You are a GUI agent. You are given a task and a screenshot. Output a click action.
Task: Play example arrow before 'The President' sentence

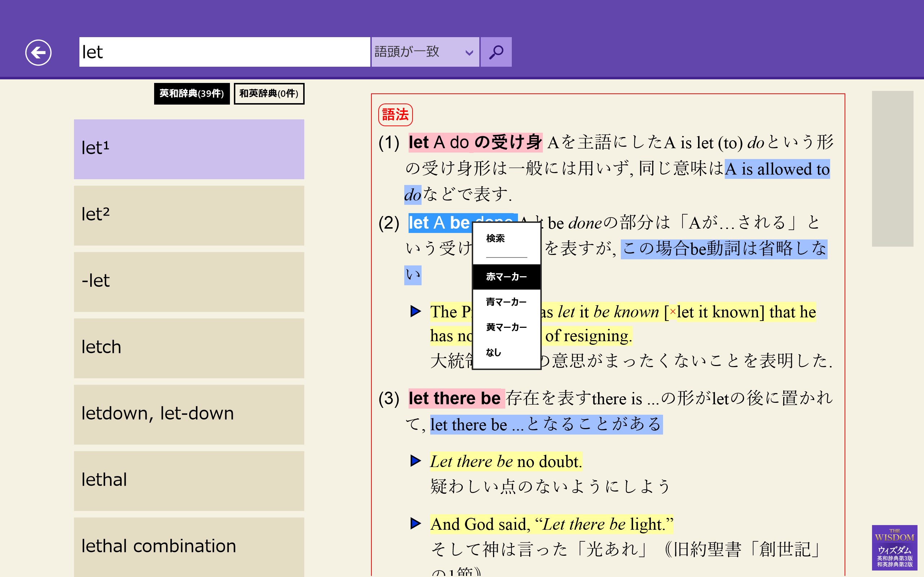(415, 311)
